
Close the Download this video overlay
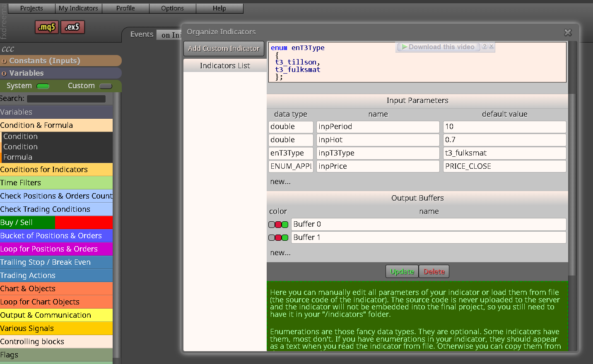(x=491, y=47)
